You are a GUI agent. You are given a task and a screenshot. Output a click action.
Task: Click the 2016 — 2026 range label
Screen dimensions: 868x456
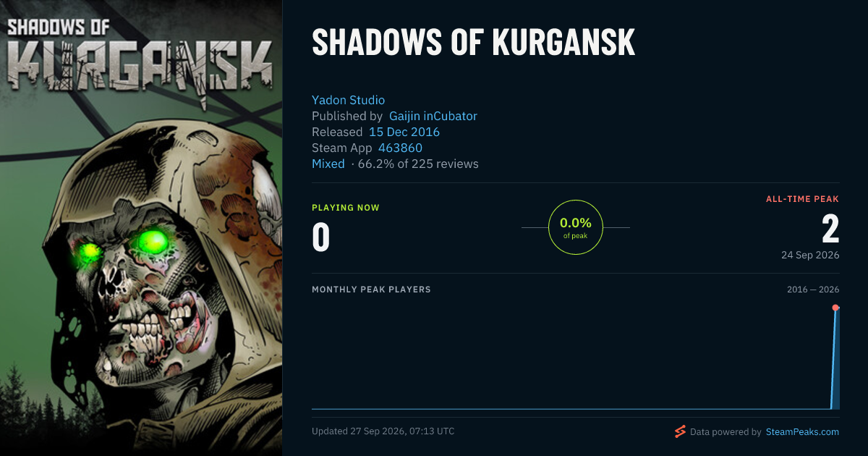[813, 290]
